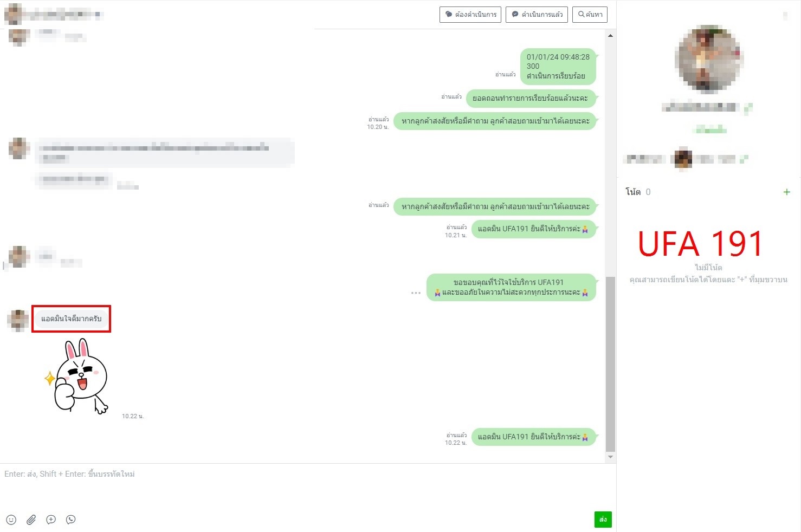
Task: Mark the chat as ต้องดำเนินการ
Action: tap(470, 15)
